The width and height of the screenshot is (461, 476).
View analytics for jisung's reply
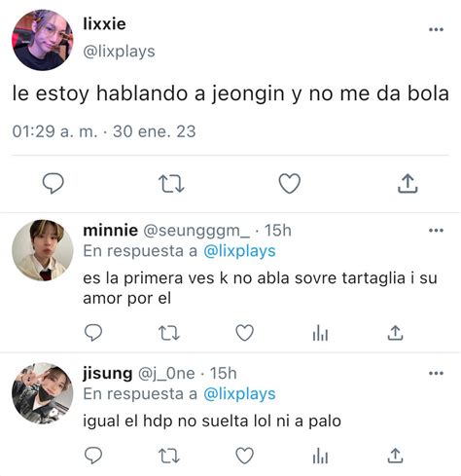320,456
